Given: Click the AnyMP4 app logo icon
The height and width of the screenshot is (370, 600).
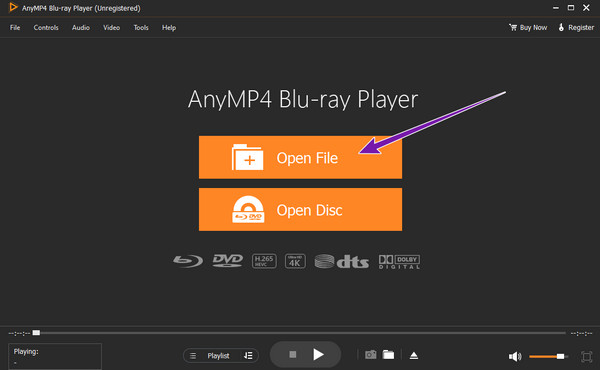Looking at the screenshot, I should (x=13, y=8).
